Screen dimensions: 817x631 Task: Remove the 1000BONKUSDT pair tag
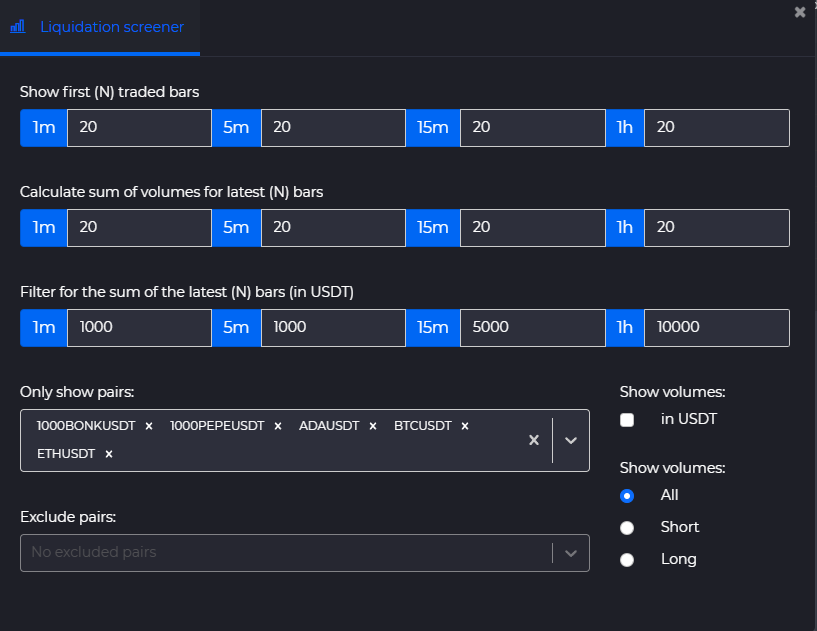pyautogui.click(x=149, y=426)
